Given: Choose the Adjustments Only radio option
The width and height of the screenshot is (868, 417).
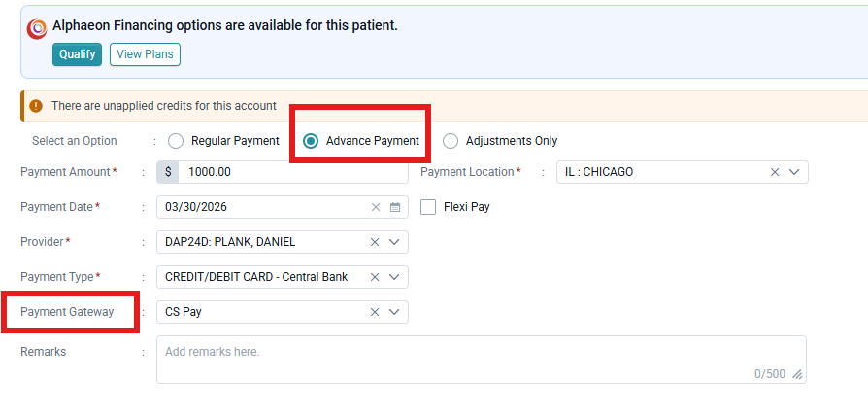Looking at the screenshot, I should coord(451,141).
